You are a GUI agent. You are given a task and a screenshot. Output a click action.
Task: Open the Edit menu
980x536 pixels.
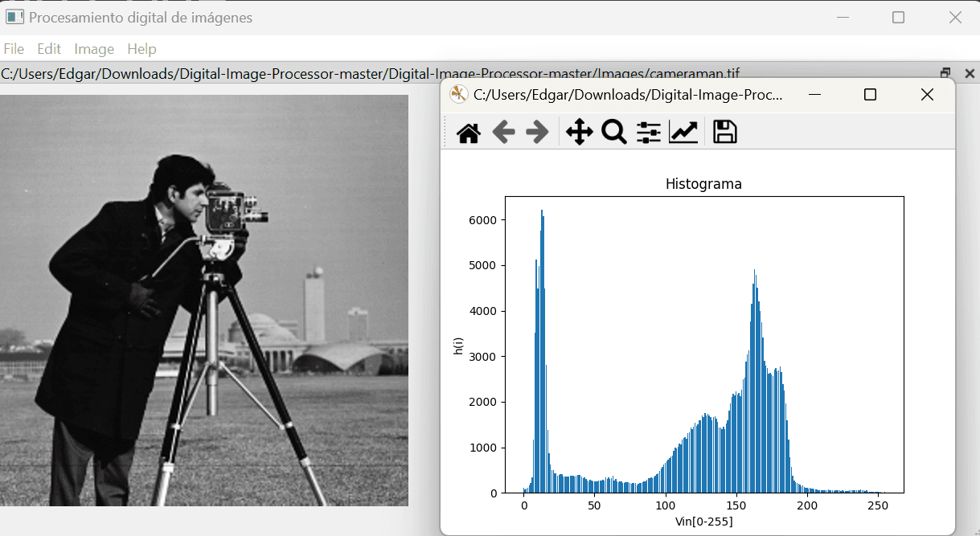[x=49, y=49]
